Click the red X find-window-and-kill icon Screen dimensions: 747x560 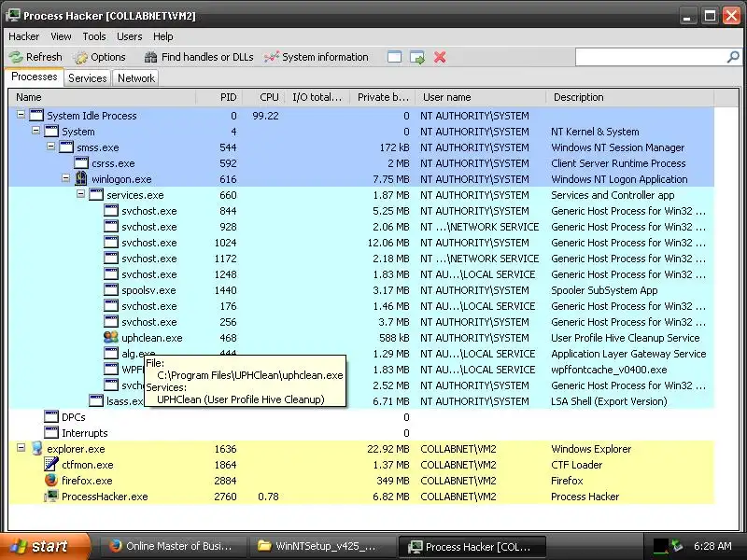pos(440,57)
